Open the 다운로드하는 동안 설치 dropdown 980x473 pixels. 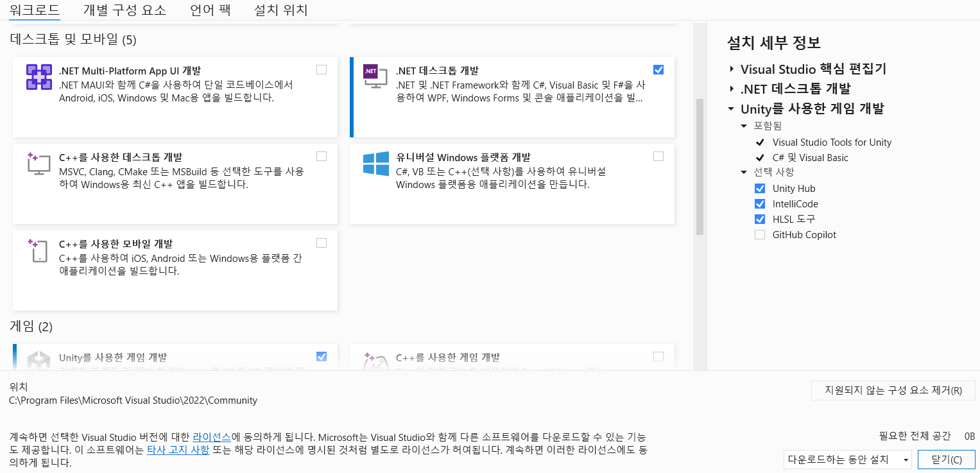[x=848, y=460]
